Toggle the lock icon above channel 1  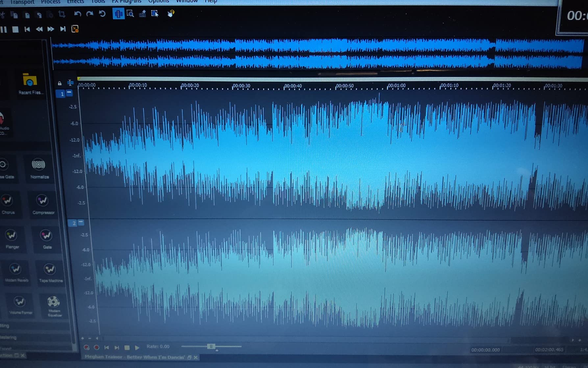coord(60,83)
